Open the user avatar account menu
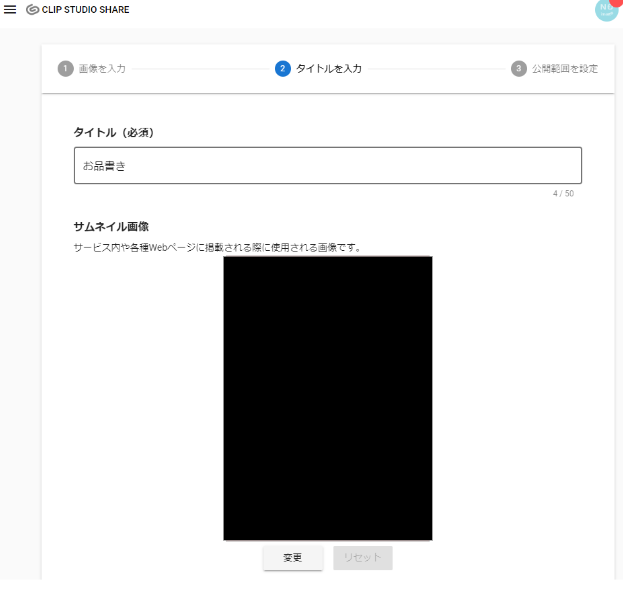The width and height of the screenshot is (623, 600). coord(604,10)
